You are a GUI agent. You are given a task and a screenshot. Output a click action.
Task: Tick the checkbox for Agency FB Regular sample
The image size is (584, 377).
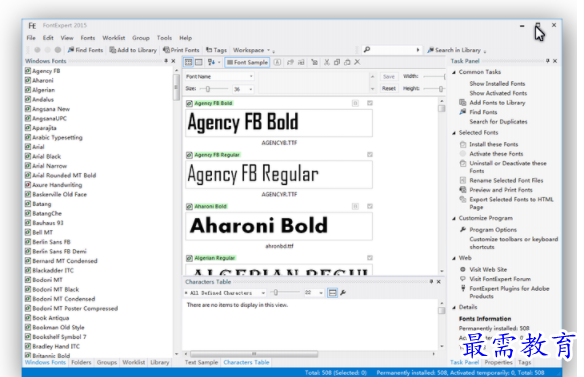pyautogui.click(x=370, y=155)
